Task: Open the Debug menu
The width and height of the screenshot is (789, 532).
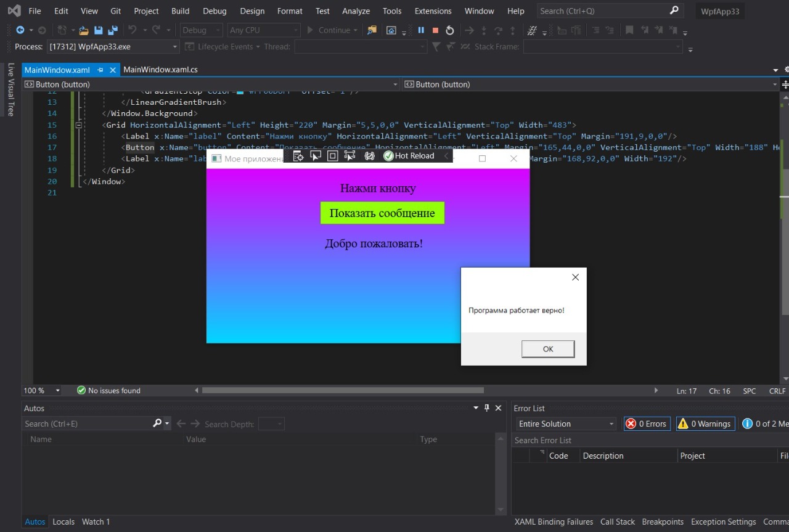Action: click(215, 11)
